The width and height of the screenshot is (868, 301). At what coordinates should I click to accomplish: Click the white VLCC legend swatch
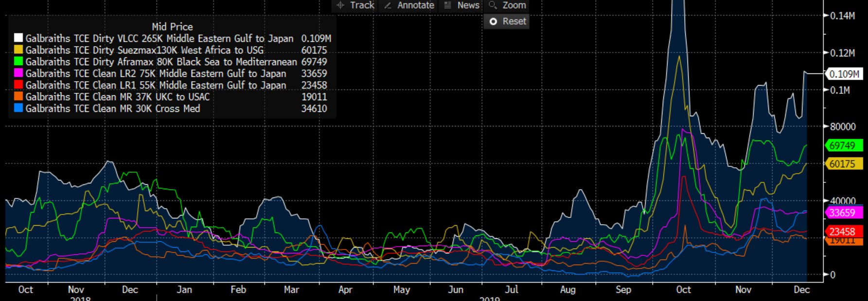(x=18, y=38)
